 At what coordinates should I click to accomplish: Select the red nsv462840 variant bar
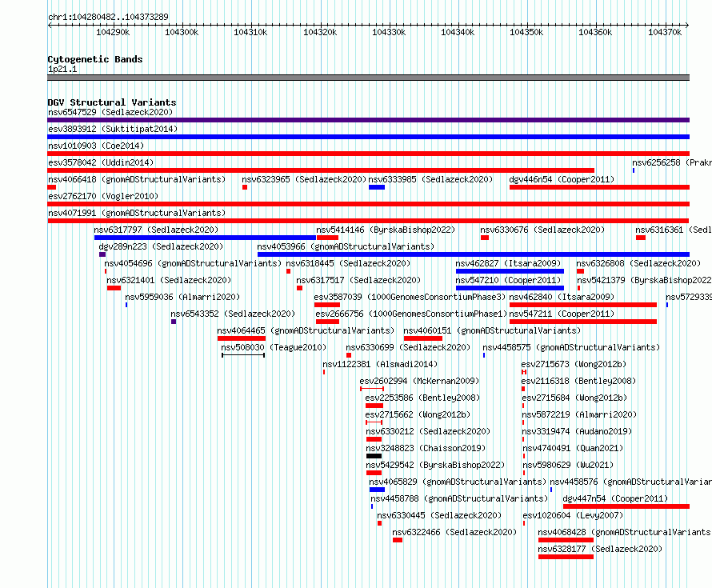pyautogui.click(x=583, y=305)
